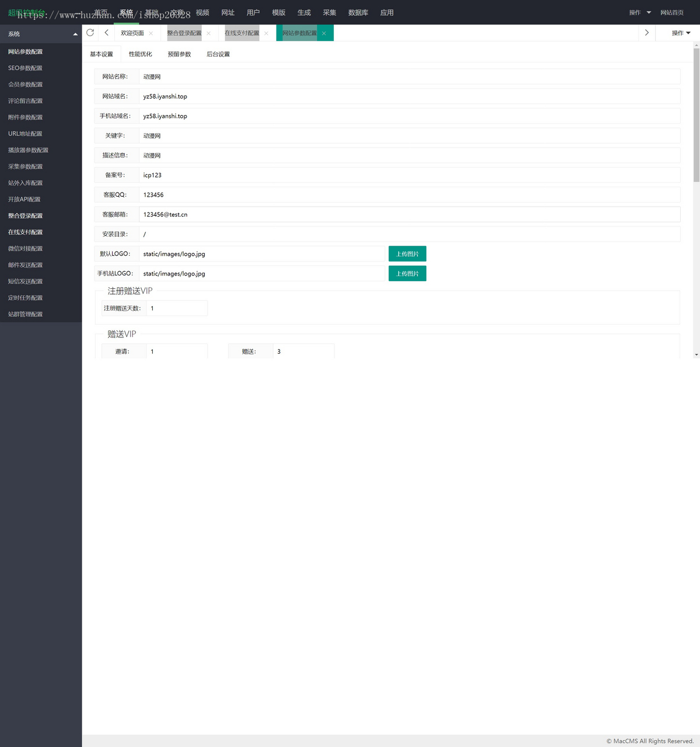The height and width of the screenshot is (747, 700).
Task: Open the 采集 top menu
Action: coord(330,12)
